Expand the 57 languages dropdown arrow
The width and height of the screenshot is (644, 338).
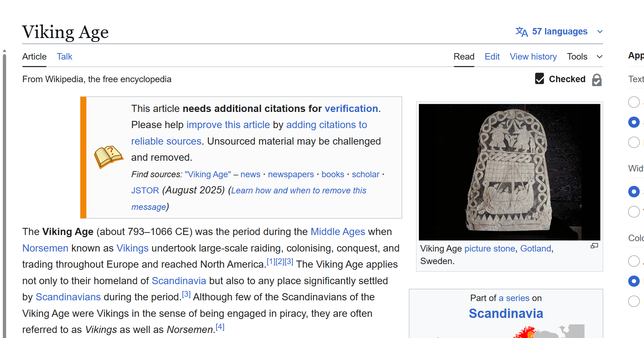tap(600, 32)
